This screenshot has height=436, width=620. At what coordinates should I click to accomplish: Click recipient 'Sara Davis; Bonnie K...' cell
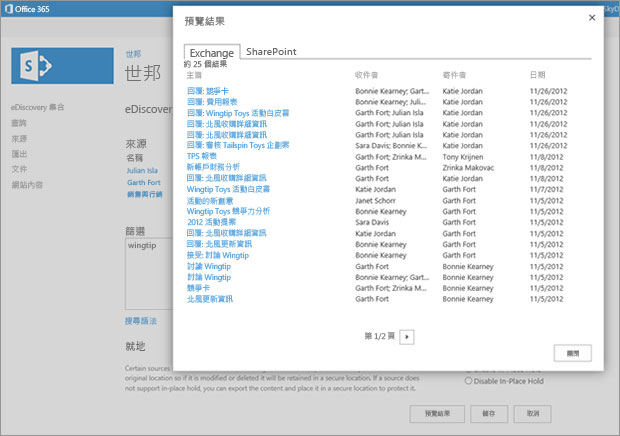[x=391, y=145]
